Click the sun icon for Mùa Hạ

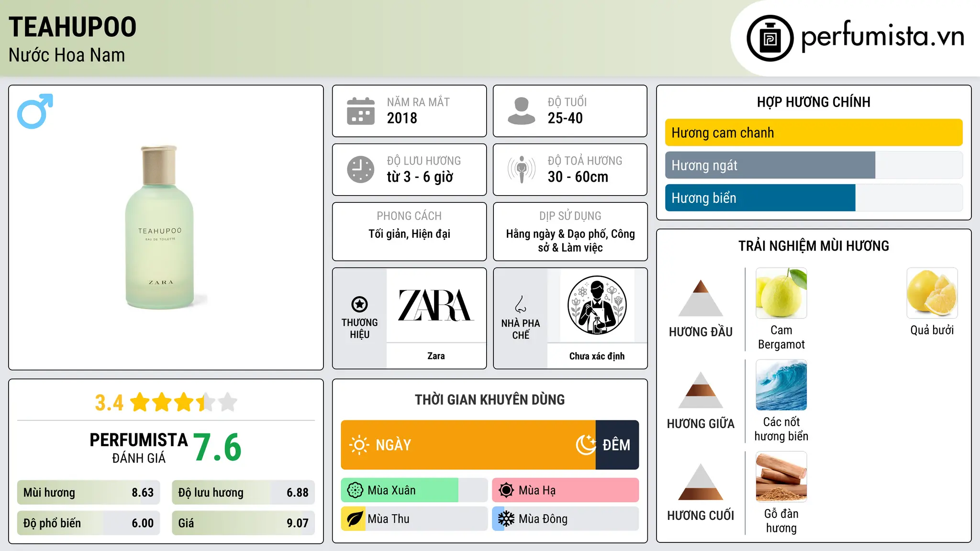pyautogui.click(x=506, y=490)
